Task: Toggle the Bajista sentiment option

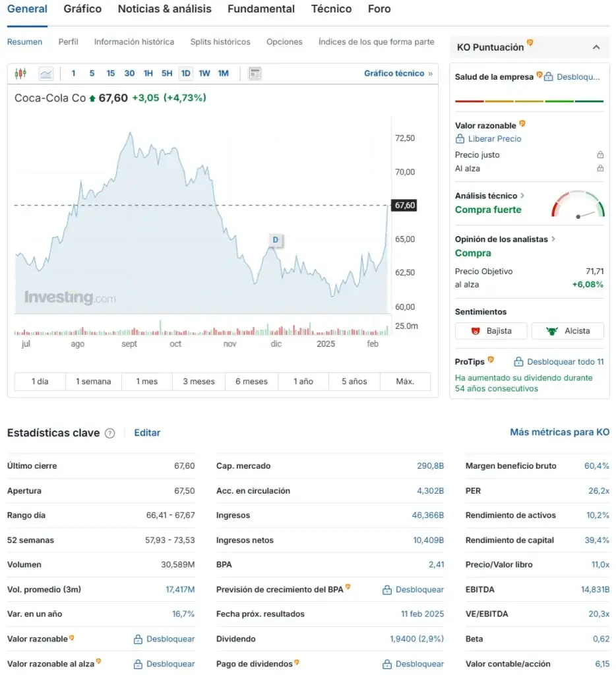Action: pos(491,330)
